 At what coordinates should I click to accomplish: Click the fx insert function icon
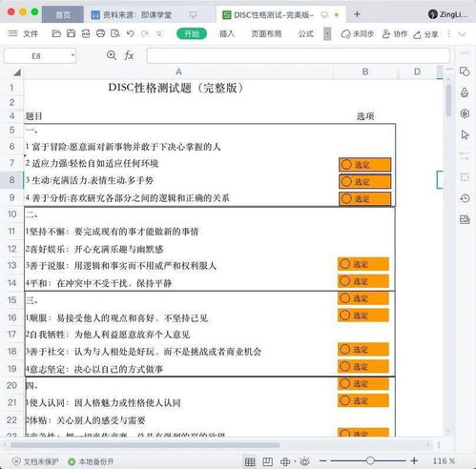129,55
